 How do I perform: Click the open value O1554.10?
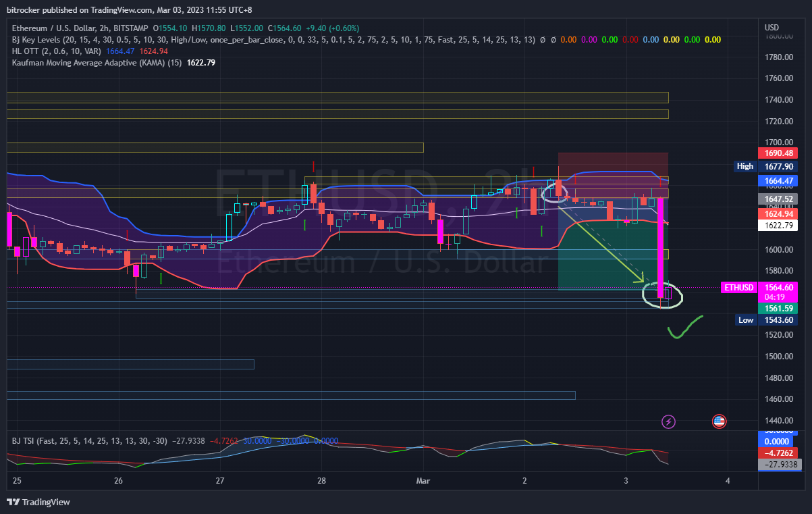[171, 28]
